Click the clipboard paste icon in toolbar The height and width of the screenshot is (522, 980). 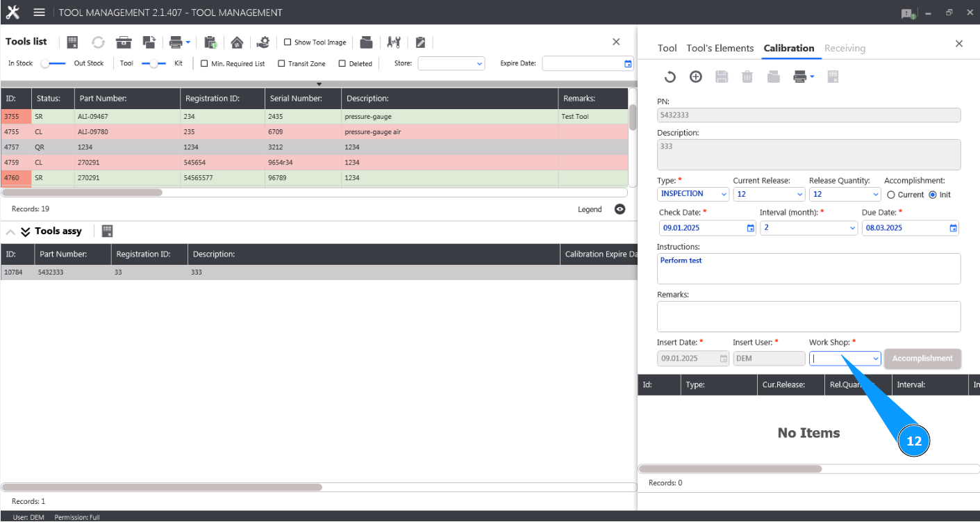pyautogui.click(x=211, y=42)
